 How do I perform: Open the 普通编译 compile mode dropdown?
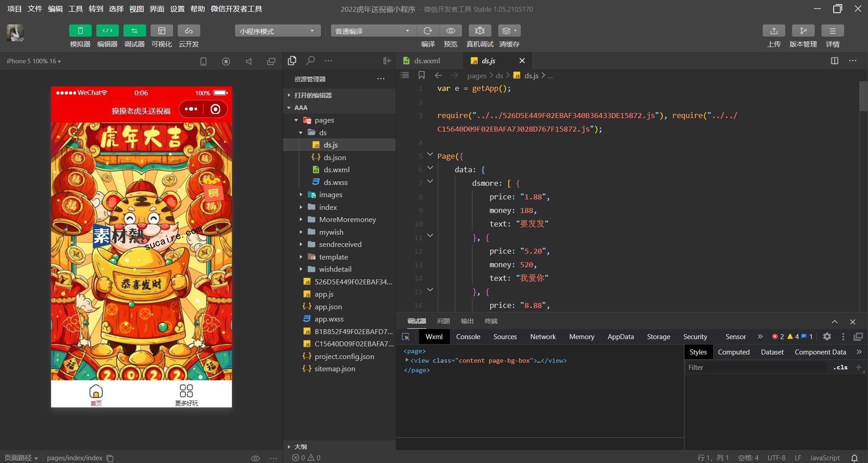point(373,31)
